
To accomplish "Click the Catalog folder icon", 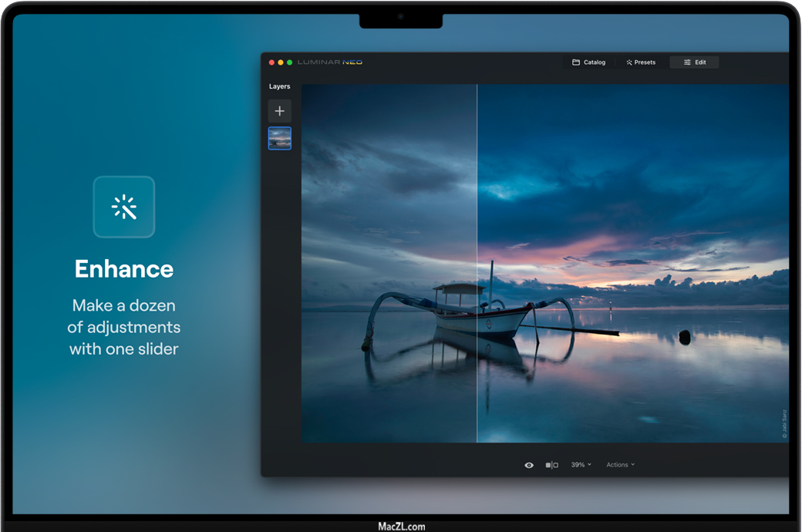I will [575, 62].
